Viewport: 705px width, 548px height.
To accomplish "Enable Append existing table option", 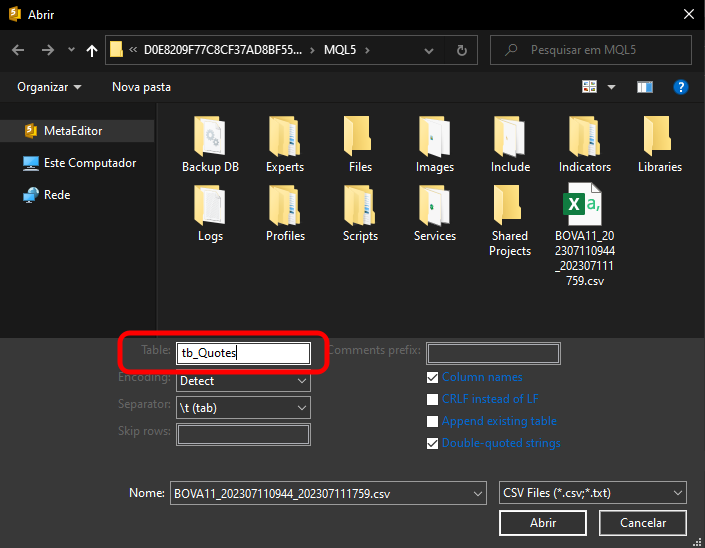I will (432, 421).
